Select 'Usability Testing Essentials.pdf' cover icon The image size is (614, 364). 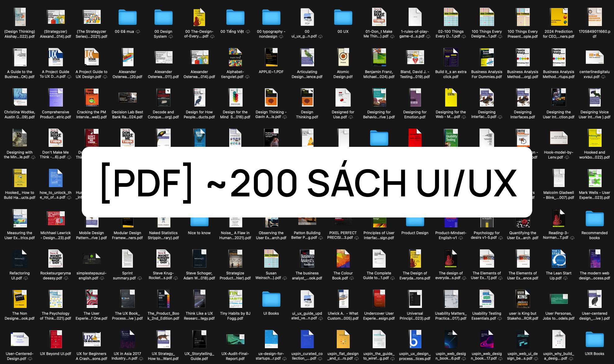pos(487,299)
